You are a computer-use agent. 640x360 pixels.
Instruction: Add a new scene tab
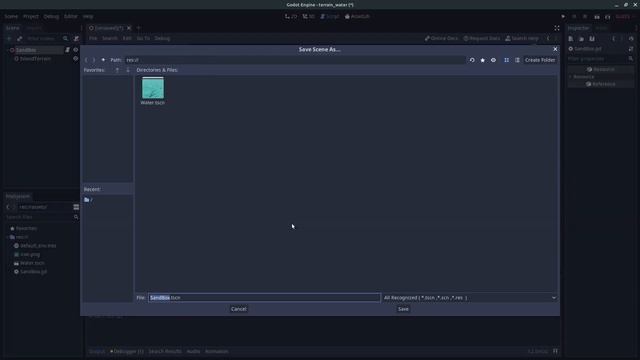tap(138, 28)
